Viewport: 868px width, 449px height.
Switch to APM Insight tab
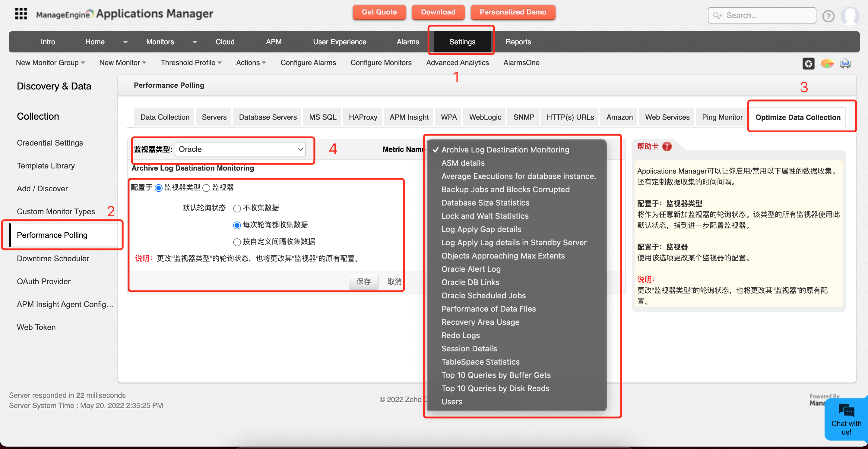[x=409, y=117]
